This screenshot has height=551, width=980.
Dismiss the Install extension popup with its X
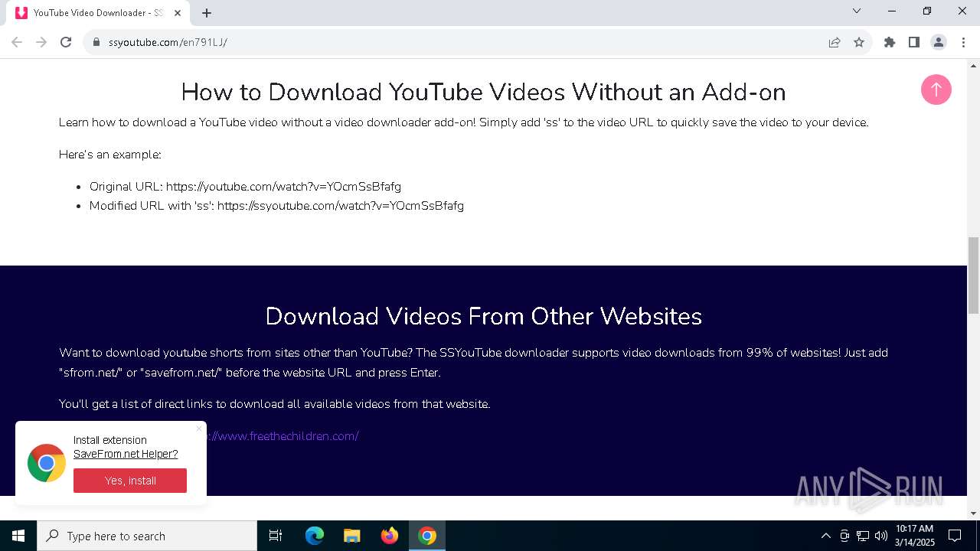[199, 429]
